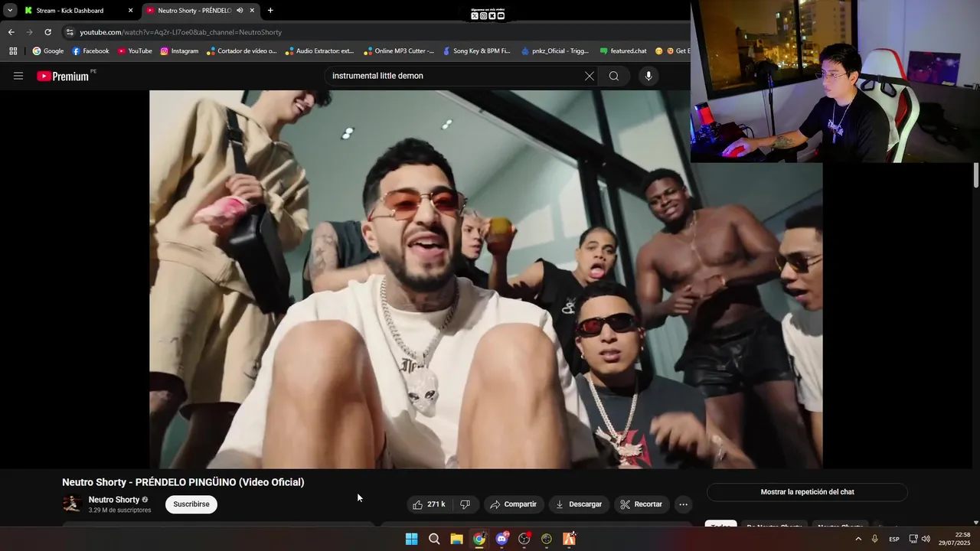This screenshot has width=980, height=551.
Task: Select Neutro Shorty - PRÉNDELO tab
Action: coord(194,11)
